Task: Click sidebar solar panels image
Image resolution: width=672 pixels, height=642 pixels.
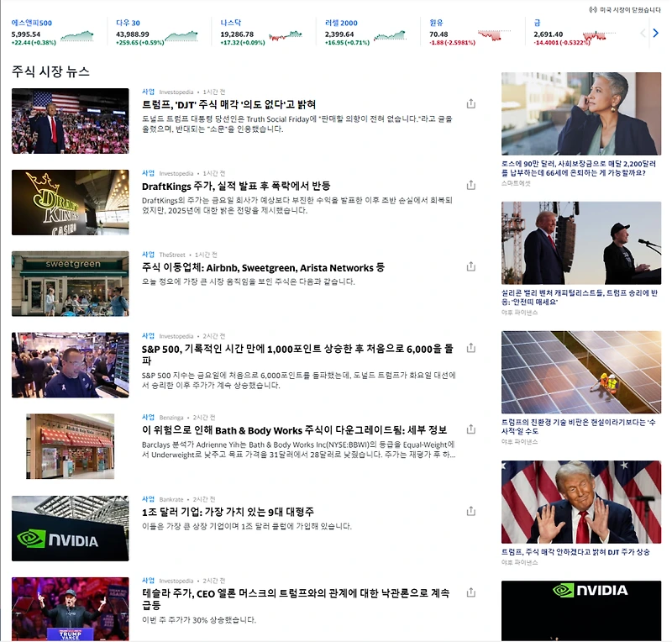Action: click(581, 372)
